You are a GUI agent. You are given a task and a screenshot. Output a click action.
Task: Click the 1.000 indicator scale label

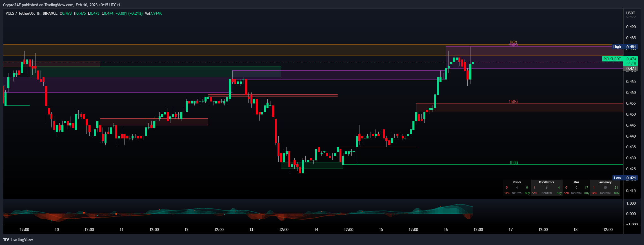(631, 203)
